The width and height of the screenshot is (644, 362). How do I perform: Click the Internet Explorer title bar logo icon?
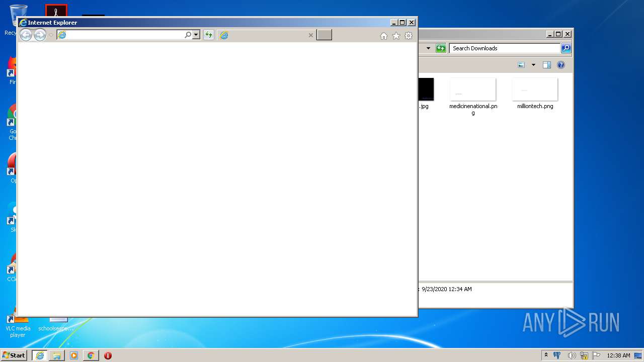tap(23, 23)
